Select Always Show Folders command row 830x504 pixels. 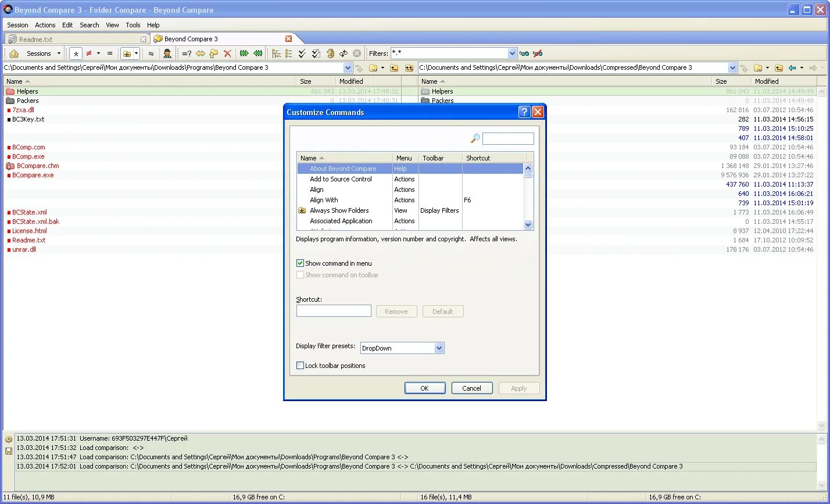click(410, 210)
